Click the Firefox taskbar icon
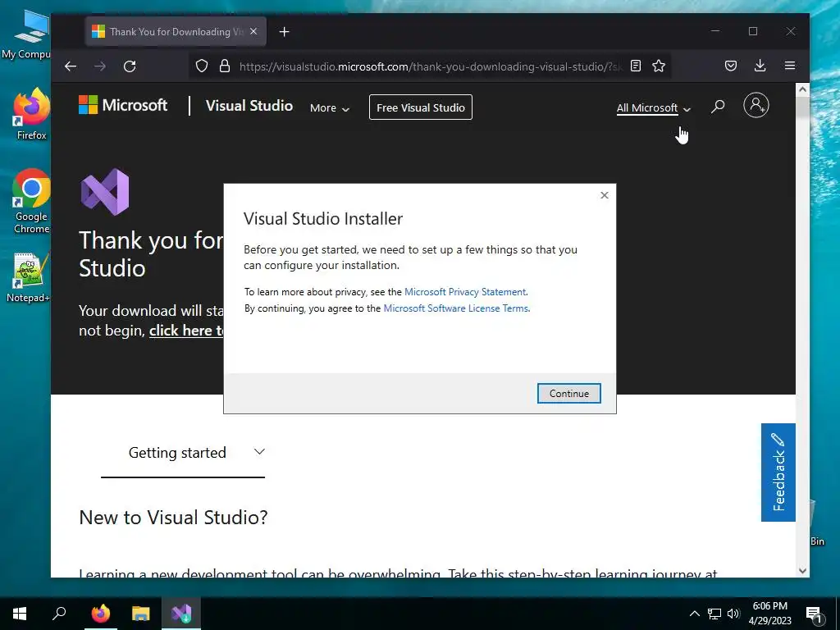840x630 pixels. coord(100,614)
